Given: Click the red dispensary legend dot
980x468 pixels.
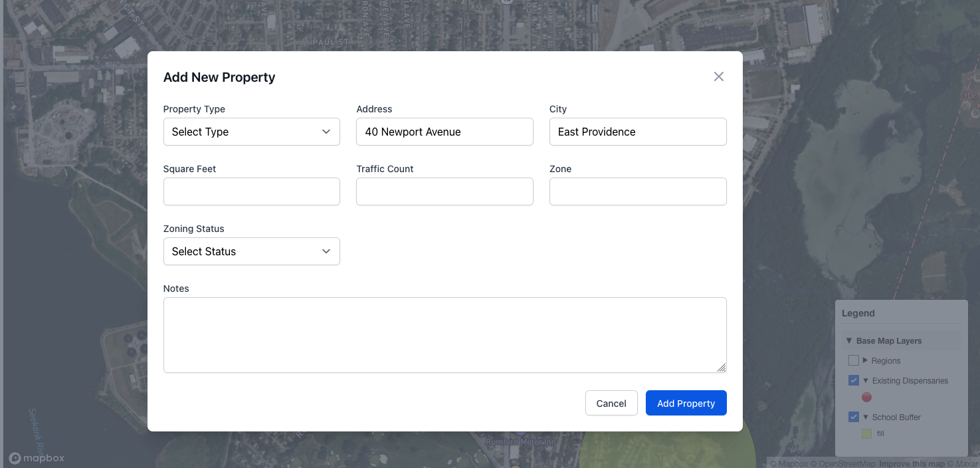Looking at the screenshot, I should (x=866, y=397).
